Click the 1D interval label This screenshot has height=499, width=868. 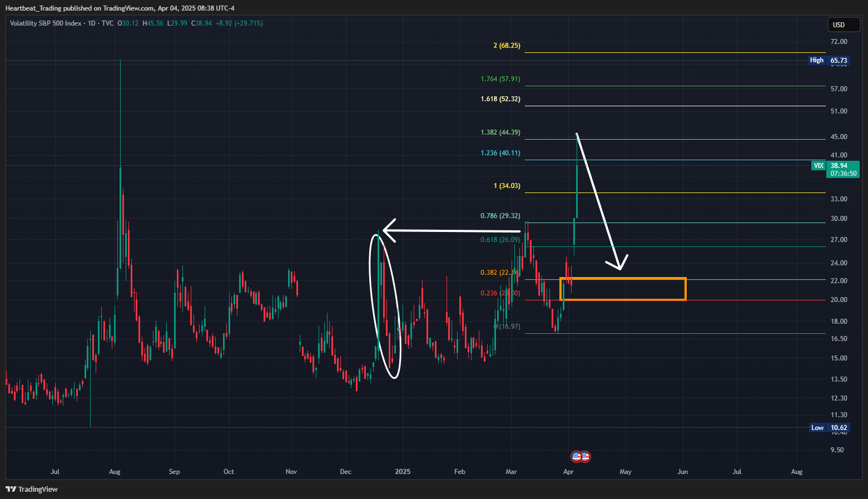coord(92,23)
